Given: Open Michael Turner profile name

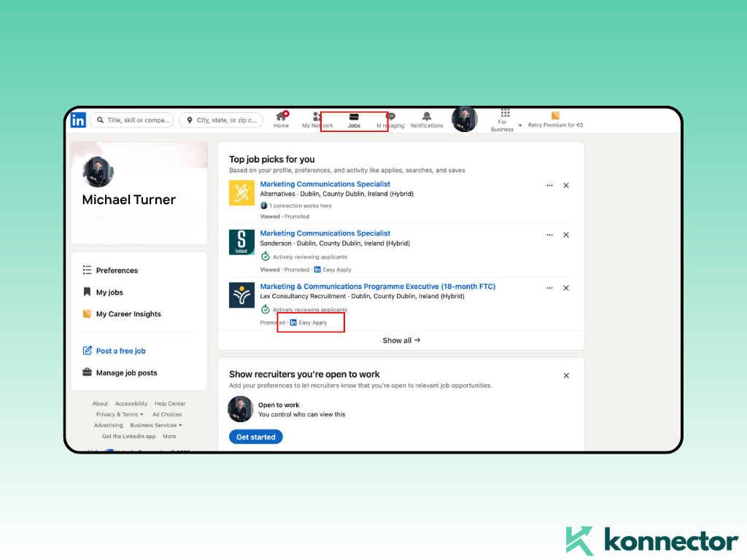Looking at the screenshot, I should click(128, 200).
